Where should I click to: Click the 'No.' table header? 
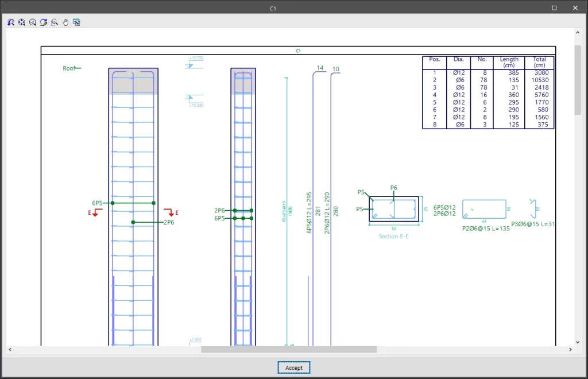482,59
